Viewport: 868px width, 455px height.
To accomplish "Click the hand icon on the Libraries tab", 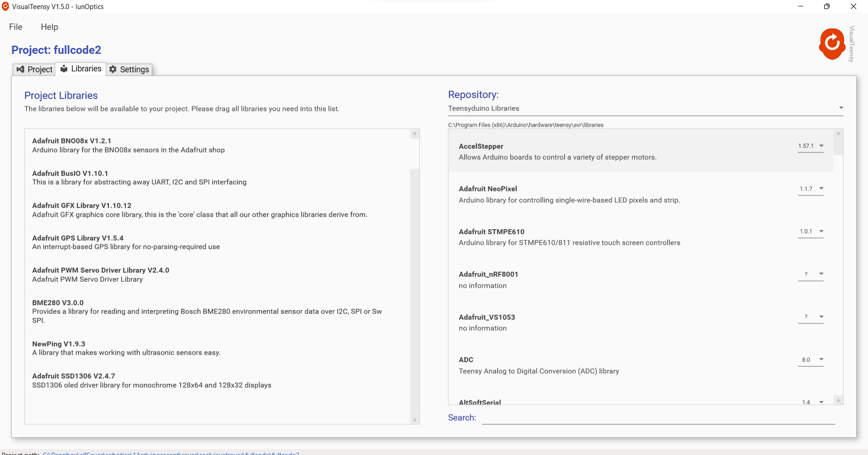I will click(x=64, y=69).
